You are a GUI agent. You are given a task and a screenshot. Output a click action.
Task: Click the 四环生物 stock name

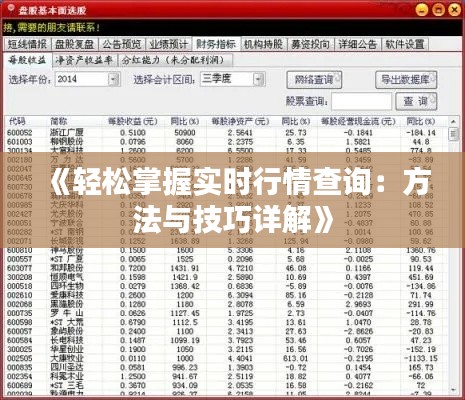67,286
